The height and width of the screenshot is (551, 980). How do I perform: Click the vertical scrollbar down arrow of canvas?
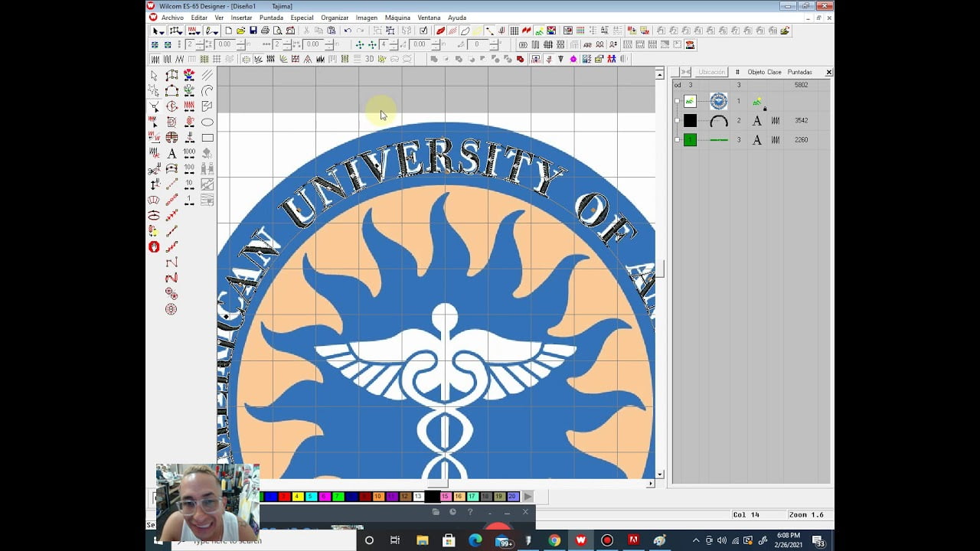660,474
